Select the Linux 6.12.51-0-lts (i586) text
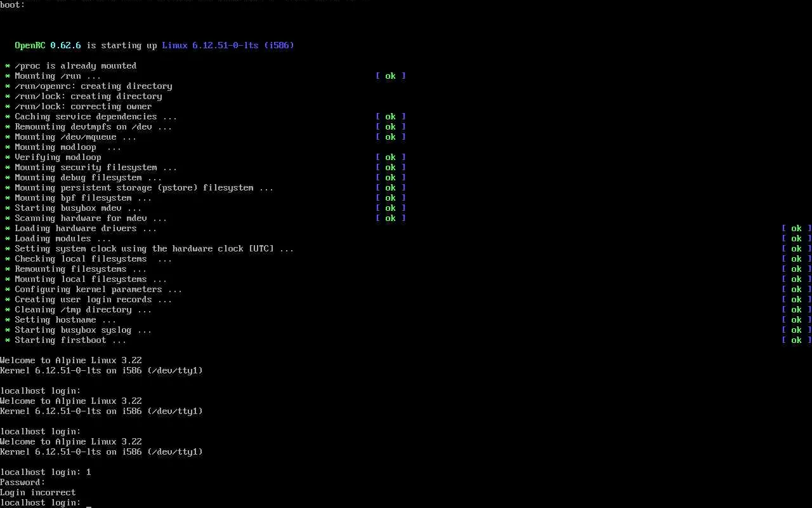 click(228, 46)
